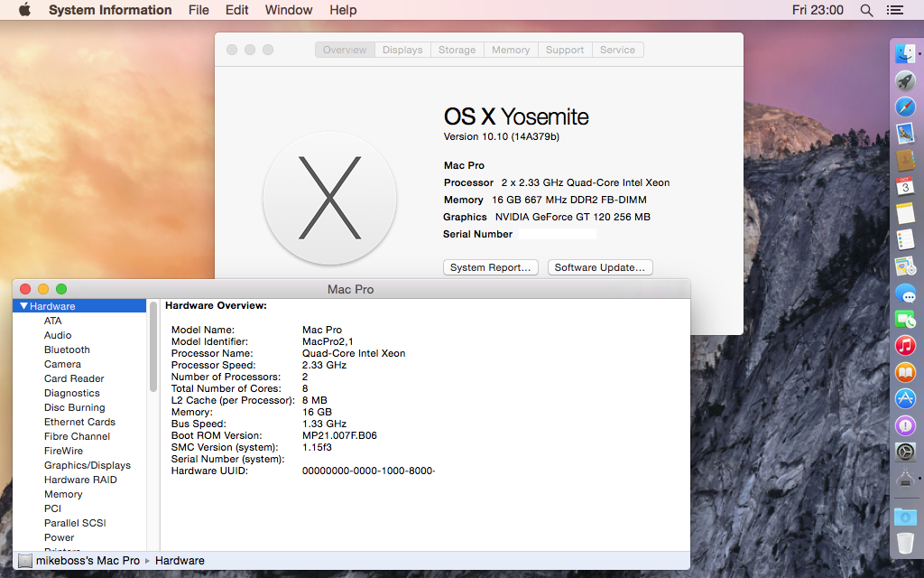The image size is (924, 578).
Task: Select Parallel SCSI in the sidebar
Action: click(75, 523)
